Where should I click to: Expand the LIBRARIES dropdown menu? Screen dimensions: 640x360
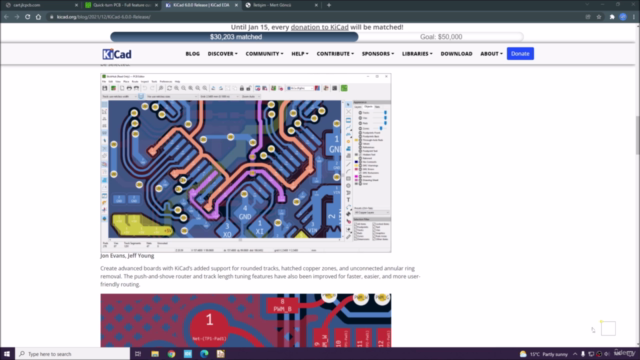pos(417,54)
